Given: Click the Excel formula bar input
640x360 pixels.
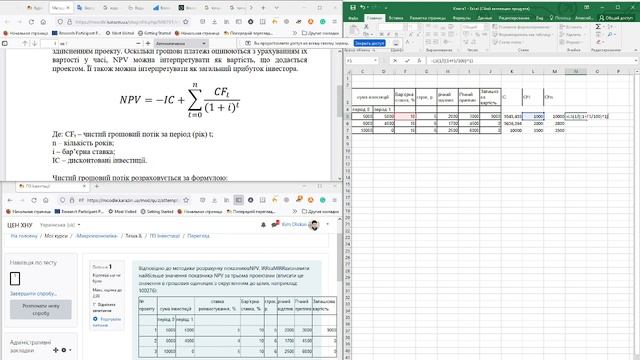Looking at the screenshot, I should point(530,60).
